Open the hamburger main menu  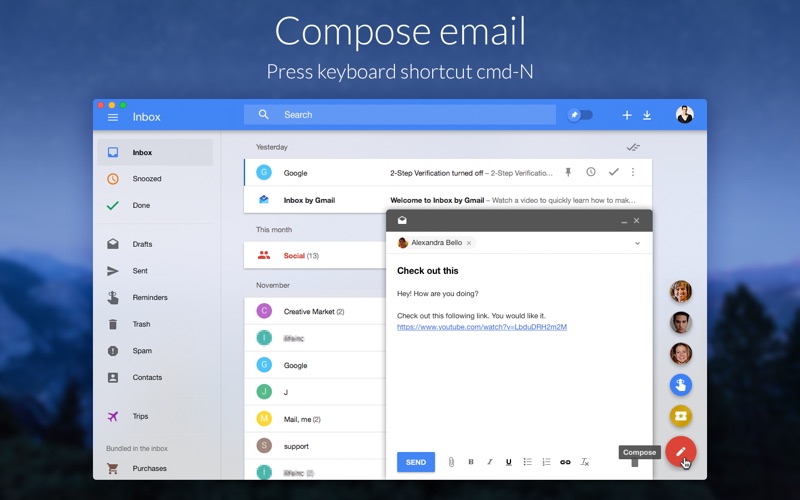tap(113, 117)
